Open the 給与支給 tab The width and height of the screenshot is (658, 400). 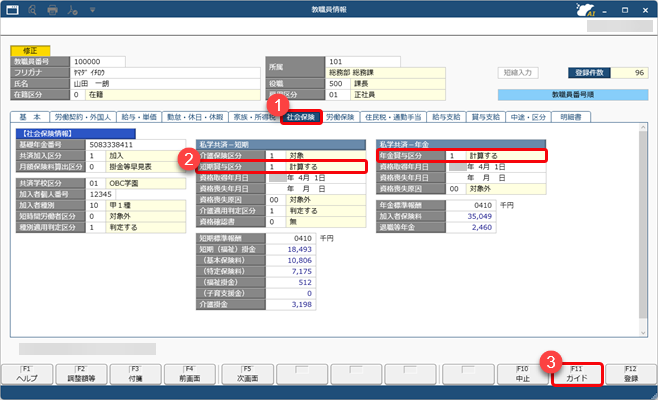(446, 117)
